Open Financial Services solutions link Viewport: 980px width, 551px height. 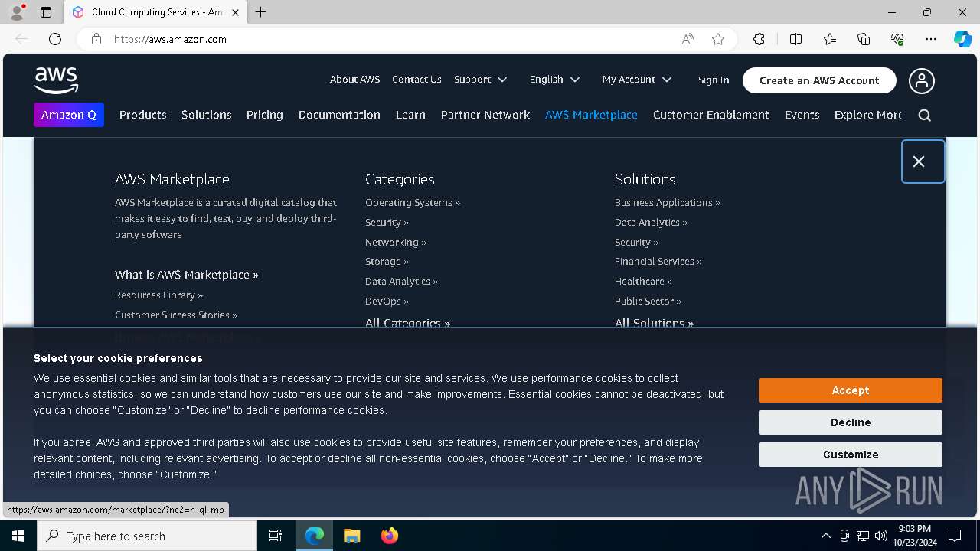coord(658,262)
